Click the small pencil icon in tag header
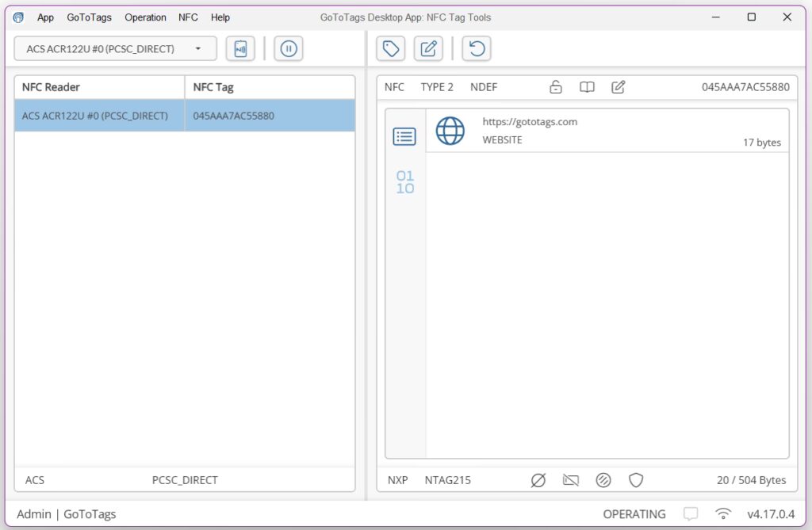Image resolution: width=812 pixels, height=530 pixels. pos(619,87)
